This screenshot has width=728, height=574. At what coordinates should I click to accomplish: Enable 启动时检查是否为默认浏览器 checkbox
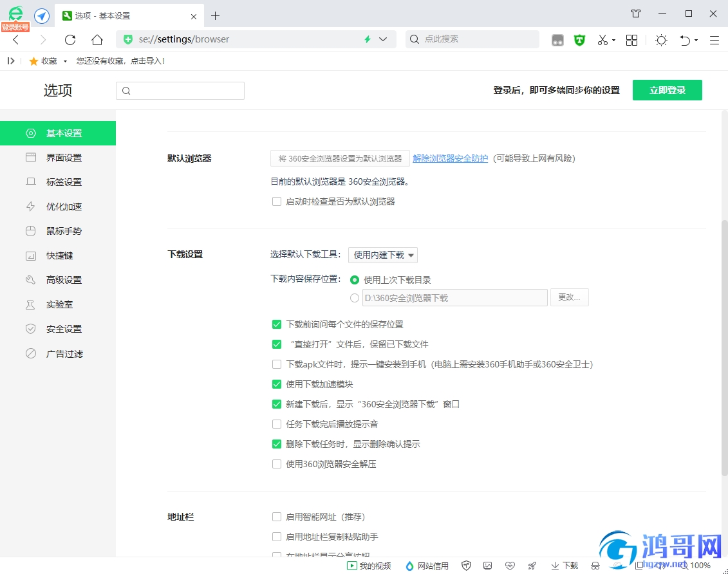[x=277, y=201]
